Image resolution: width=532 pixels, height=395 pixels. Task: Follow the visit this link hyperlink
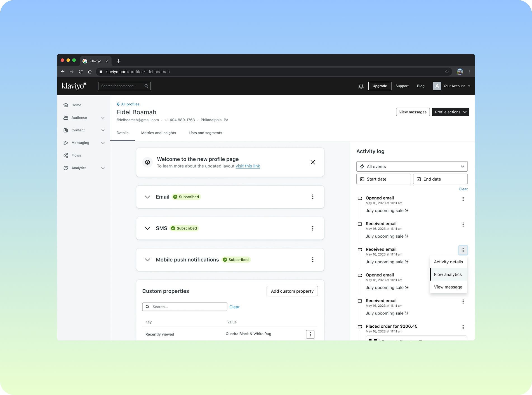coord(248,166)
